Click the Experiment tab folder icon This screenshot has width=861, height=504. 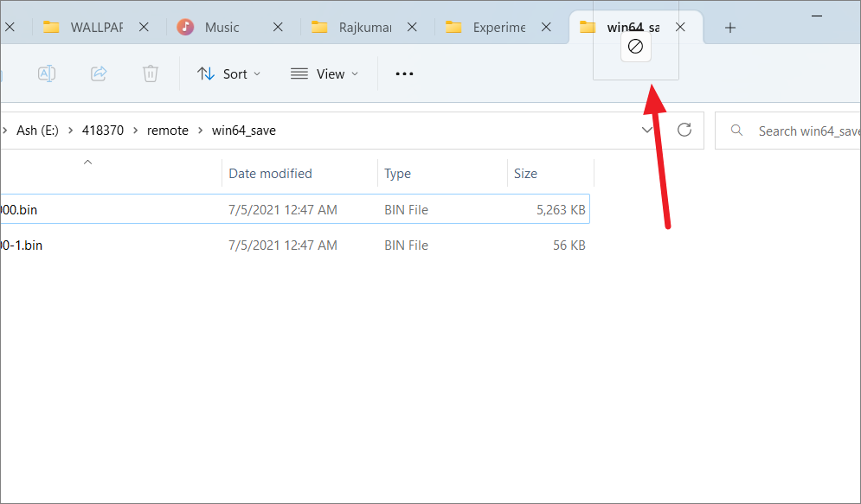453,27
